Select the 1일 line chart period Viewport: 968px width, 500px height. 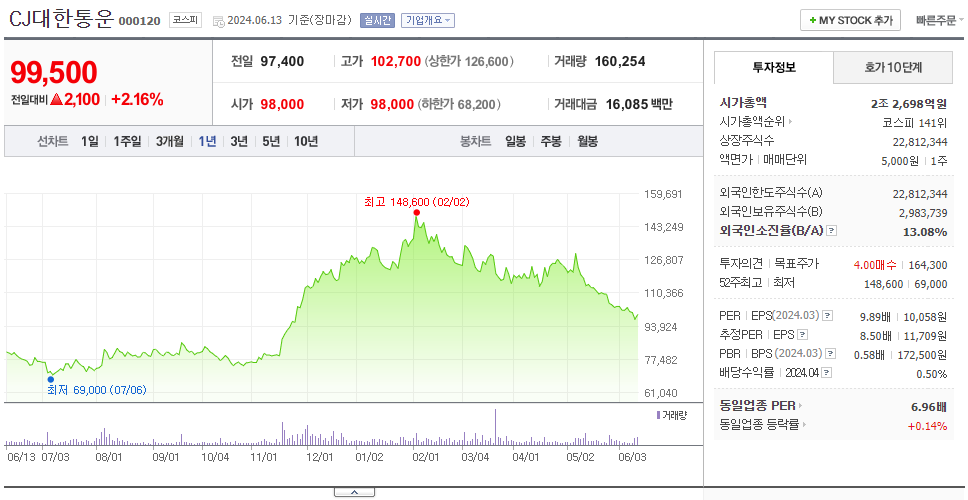click(x=89, y=141)
